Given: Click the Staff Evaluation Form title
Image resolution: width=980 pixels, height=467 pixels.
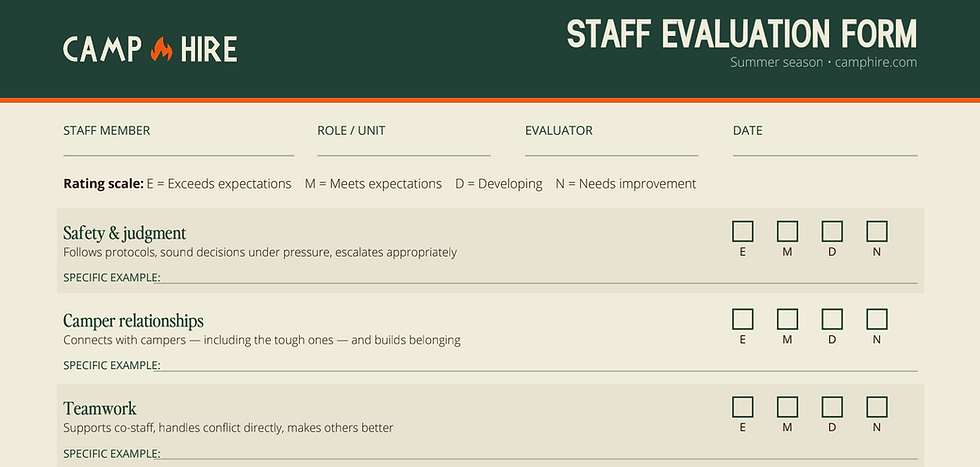Looking at the screenshot, I should [x=742, y=34].
